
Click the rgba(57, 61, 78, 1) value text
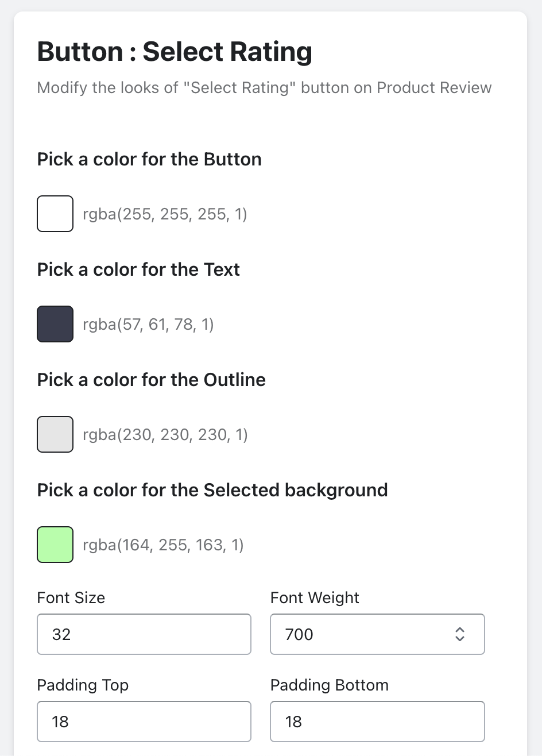click(x=148, y=325)
